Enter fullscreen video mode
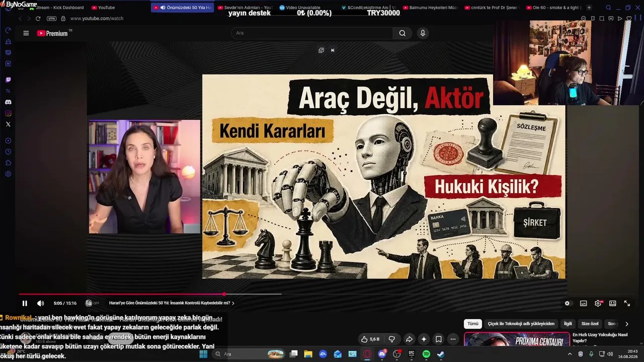Screen dimensions: 644x362 click(627, 303)
